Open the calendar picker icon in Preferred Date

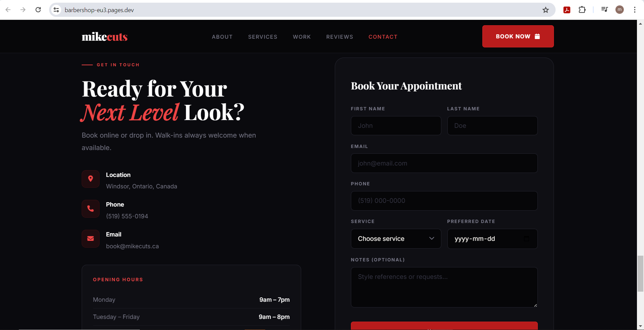pos(526,239)
